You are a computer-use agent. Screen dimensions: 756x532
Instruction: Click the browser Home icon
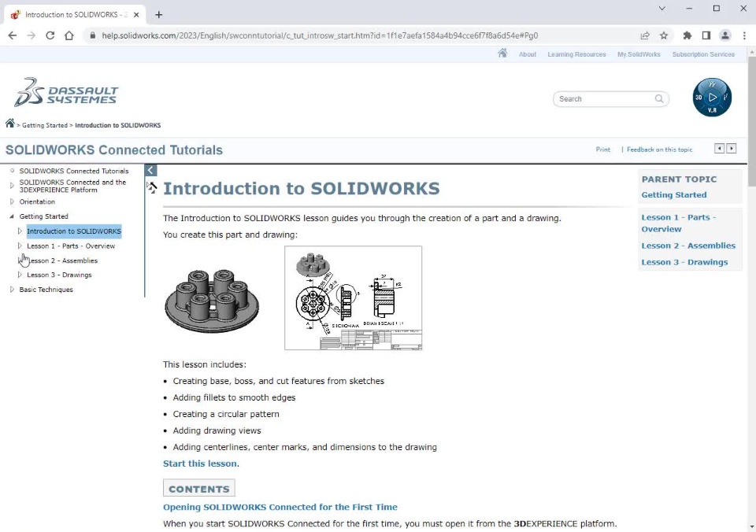(x=69, y=35)
